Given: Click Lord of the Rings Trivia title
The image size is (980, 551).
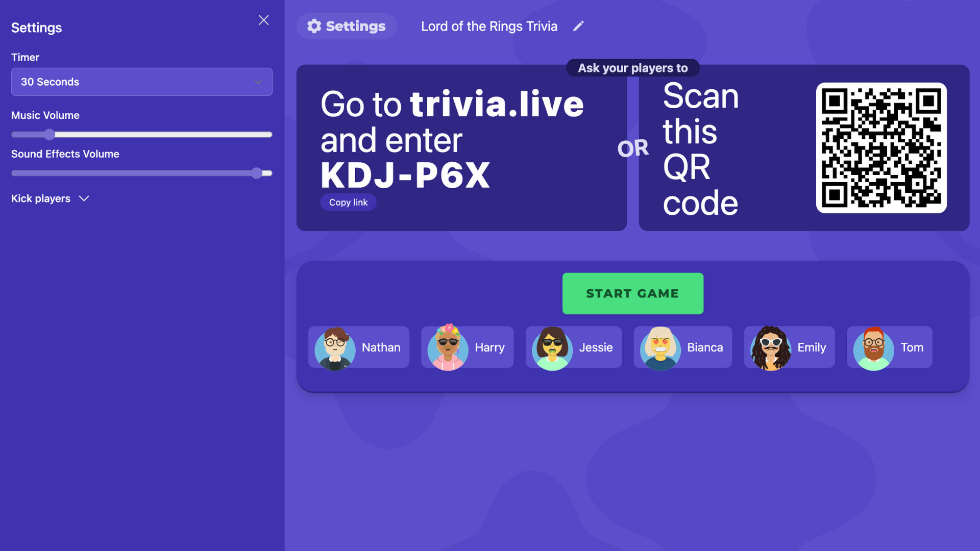Looking at the screenshot, I should [489, 26].
